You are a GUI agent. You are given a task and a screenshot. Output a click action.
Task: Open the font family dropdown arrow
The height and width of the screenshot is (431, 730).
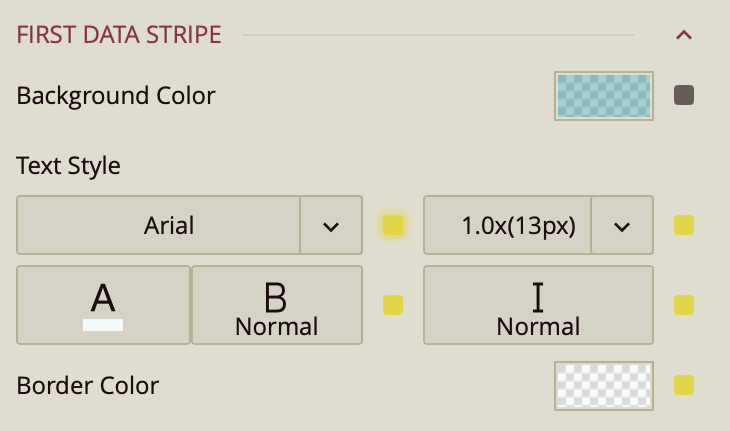click(331, 225)
